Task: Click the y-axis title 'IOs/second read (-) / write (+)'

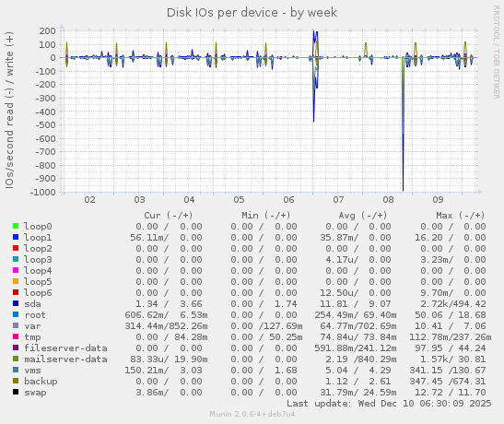Action: [9, 110]
